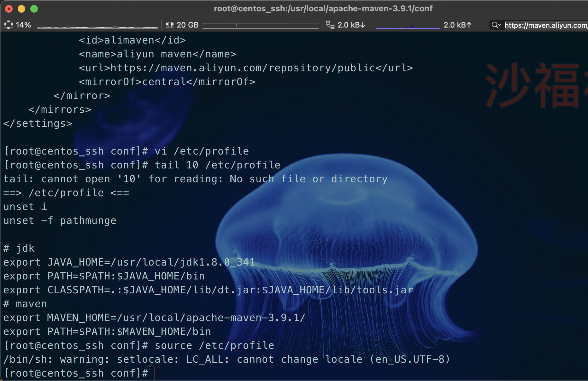Click the green zoom button in the title bar

tap(34, 9)
